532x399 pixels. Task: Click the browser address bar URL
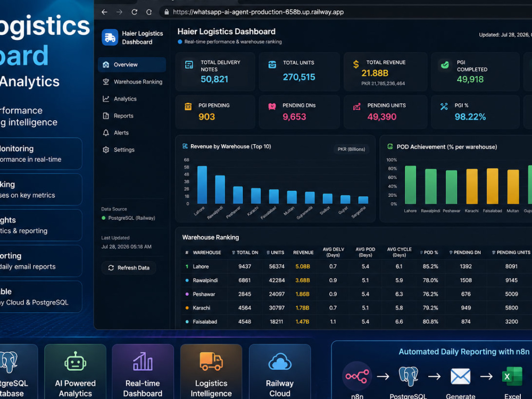258,12
